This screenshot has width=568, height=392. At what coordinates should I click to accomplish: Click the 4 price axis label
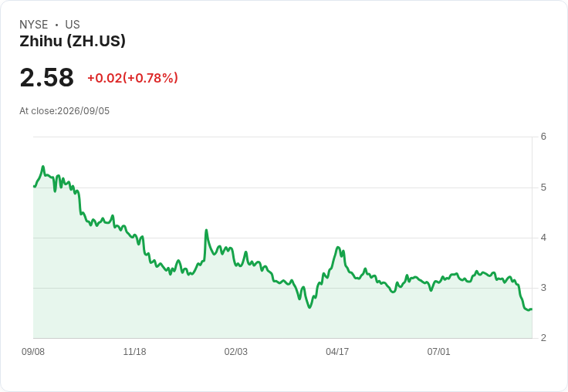pos(543,238)
